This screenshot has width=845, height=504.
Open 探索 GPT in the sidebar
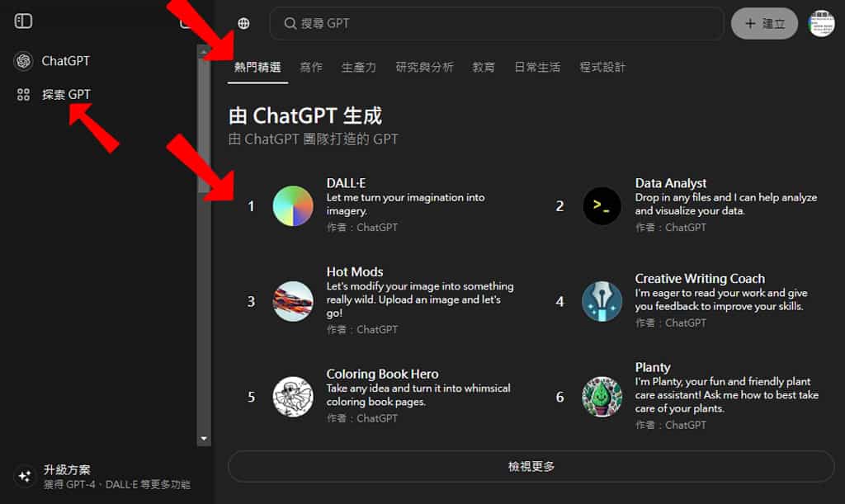point(66,95)
